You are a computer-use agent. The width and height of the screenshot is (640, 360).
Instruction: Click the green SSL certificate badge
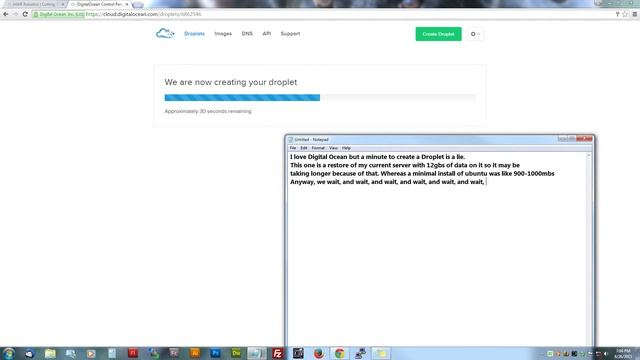tap(58, 14)
